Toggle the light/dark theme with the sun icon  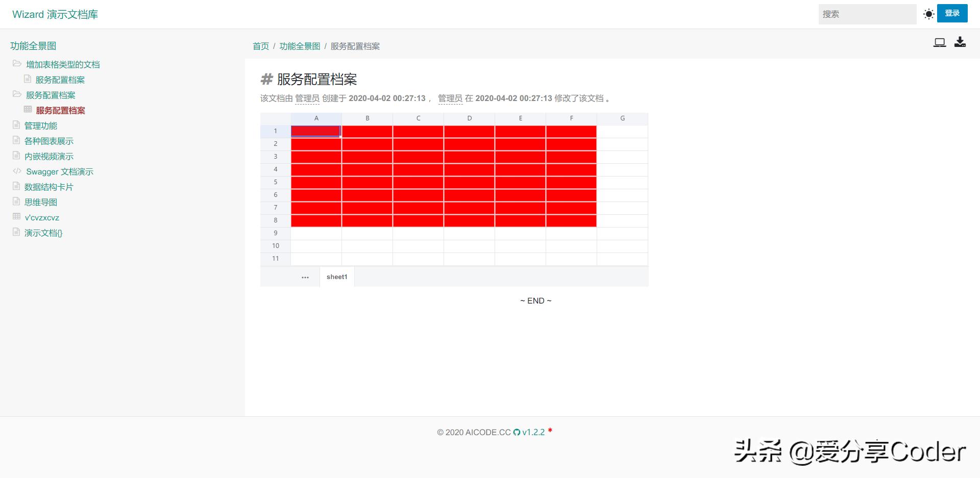(x=928, y=14)
